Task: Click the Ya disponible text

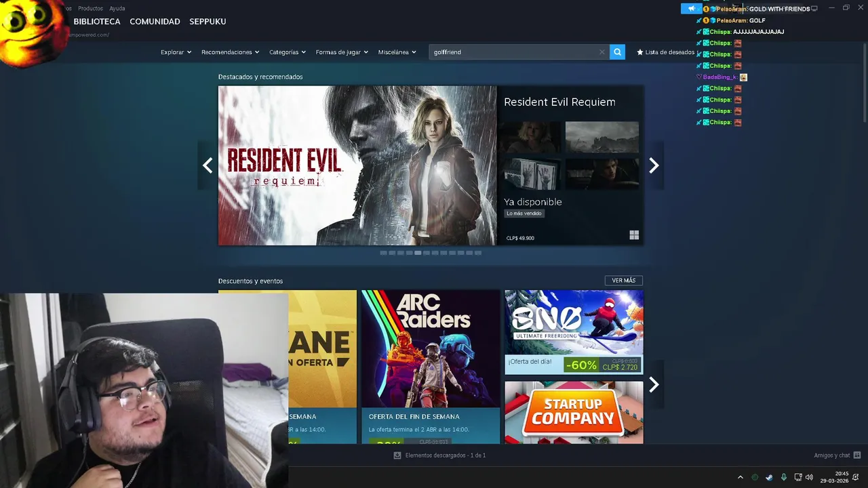Action: point(533,202)
